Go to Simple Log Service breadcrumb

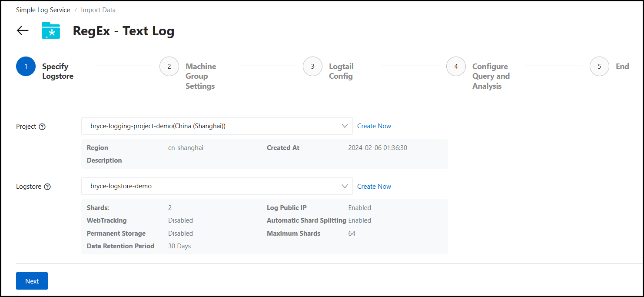(43, 10)
